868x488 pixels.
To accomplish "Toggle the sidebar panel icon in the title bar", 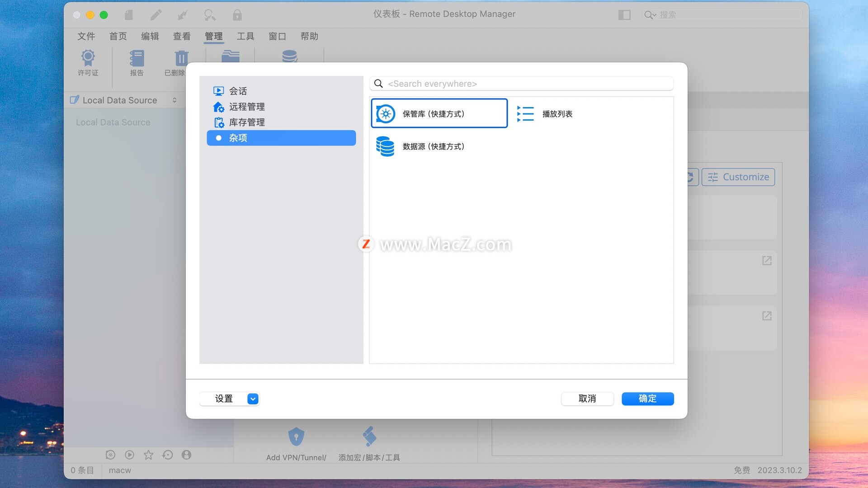I will click(624, 15).
